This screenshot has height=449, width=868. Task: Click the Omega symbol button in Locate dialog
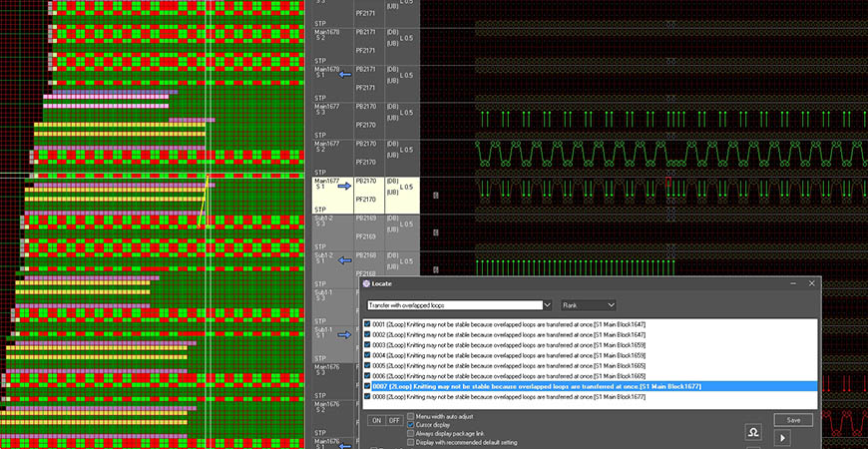753,432
